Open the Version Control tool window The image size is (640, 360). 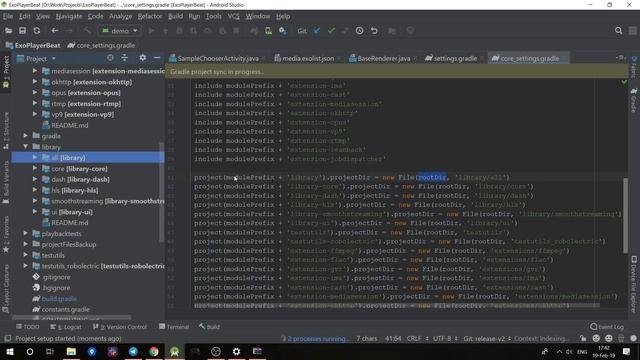coord(120,327)
